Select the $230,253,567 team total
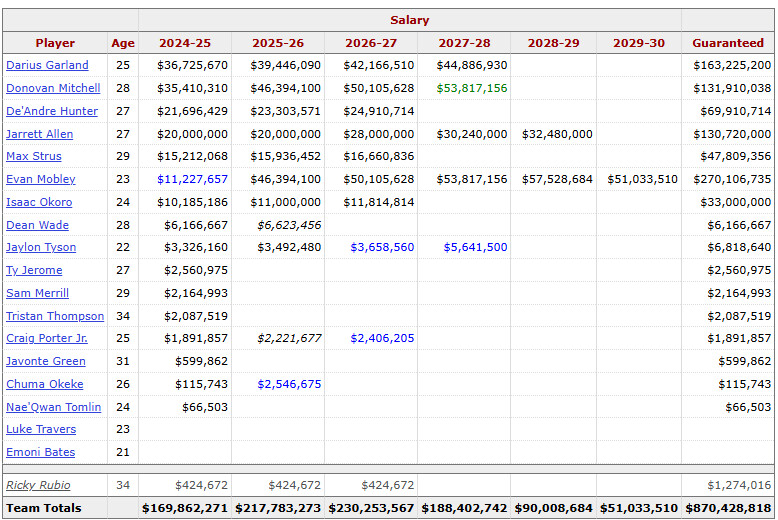 [371, 508]
